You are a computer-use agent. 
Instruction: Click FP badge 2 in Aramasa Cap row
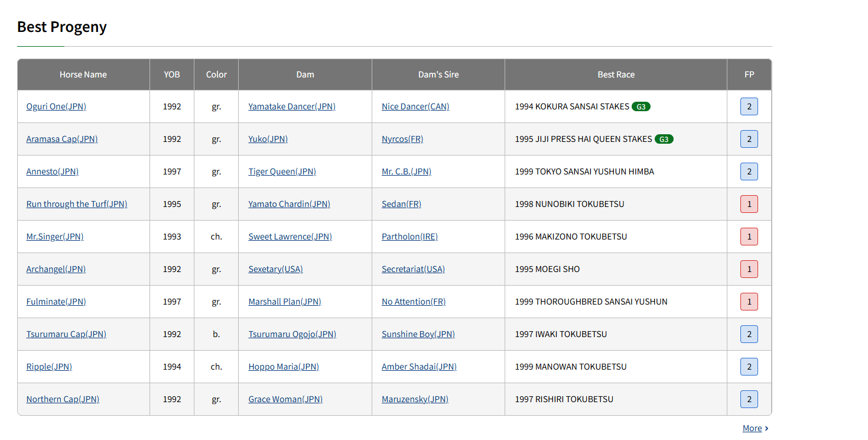(x=749, y=139)
